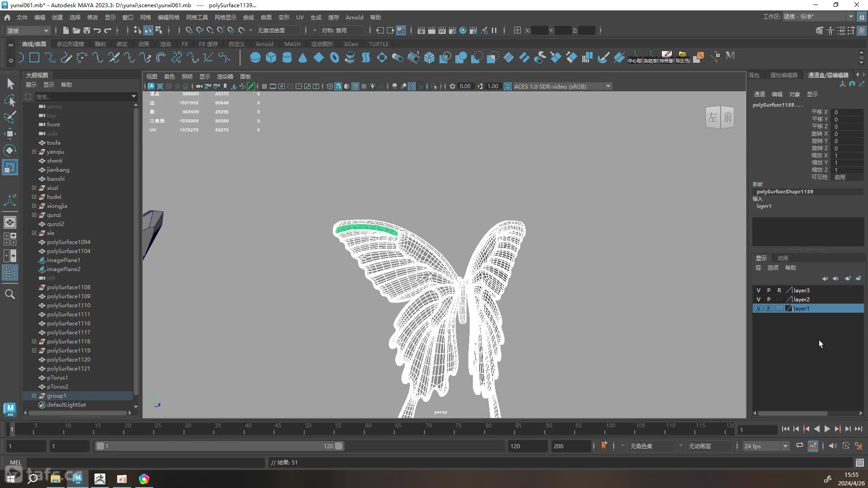Toggle visibility V of layer2
The width and height of the screenshot is (868, 488).
click(x=759, y=299)
